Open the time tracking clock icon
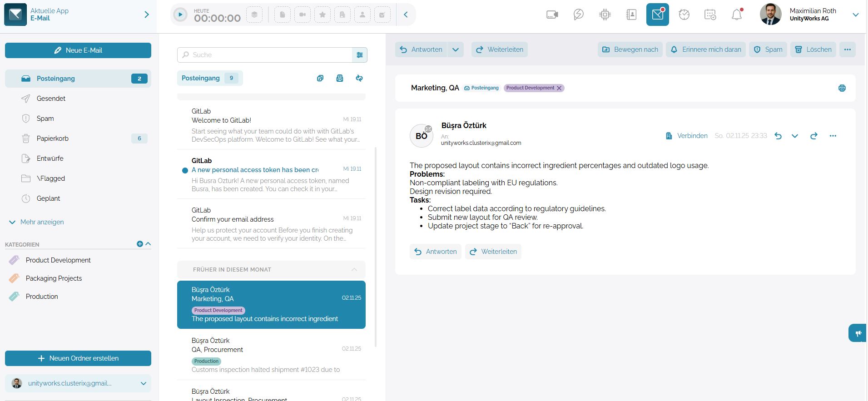The width and height of the screenshot is (868, 401). (684, 15)
